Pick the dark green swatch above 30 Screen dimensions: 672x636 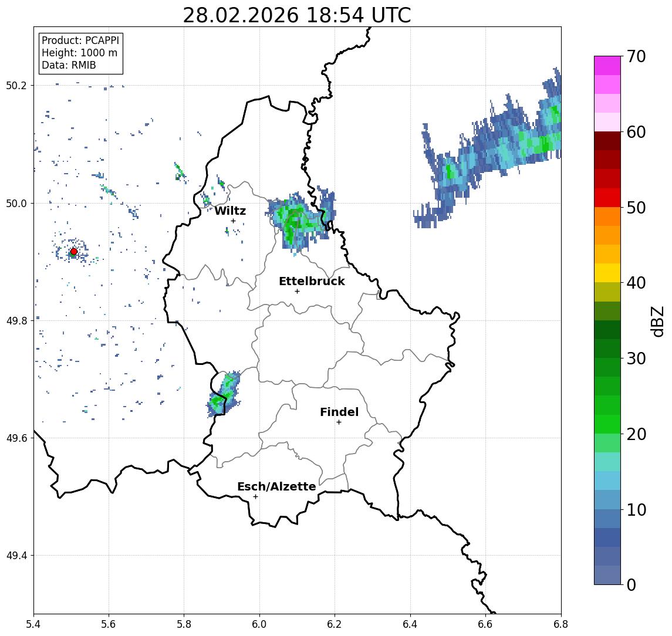pos(607,349)
